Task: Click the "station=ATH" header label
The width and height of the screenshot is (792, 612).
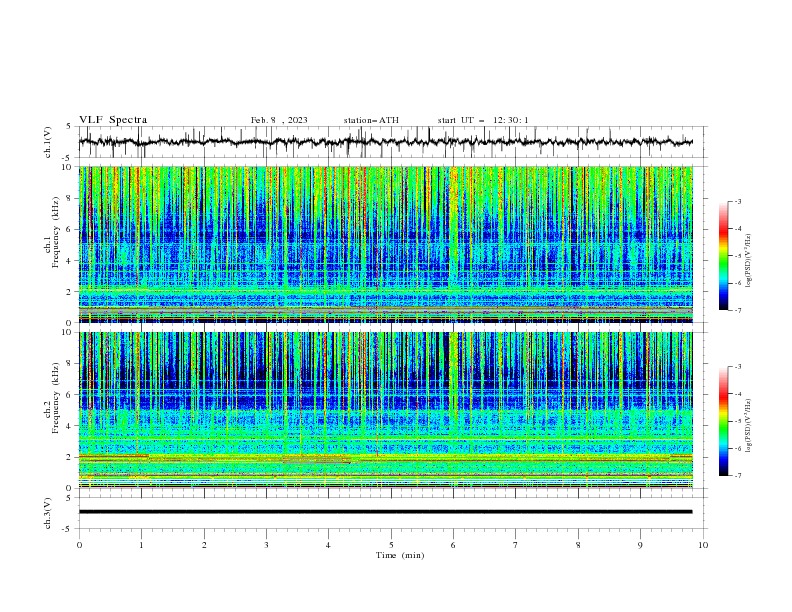Action: point(371,120)
